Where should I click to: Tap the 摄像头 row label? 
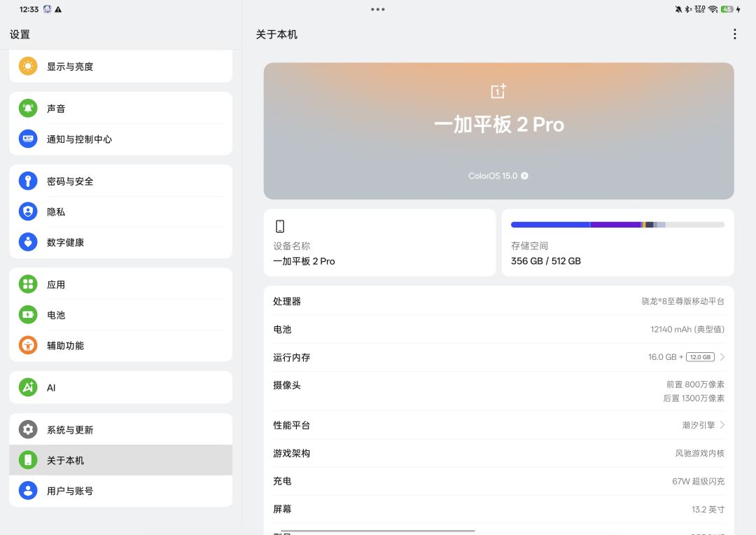click(287, 385)
